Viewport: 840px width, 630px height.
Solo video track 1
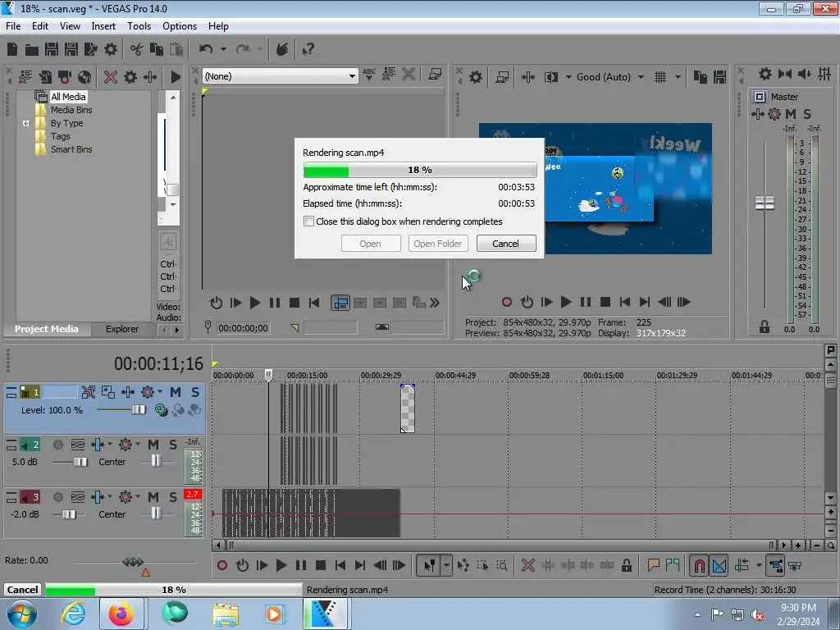pyautogui.click(x=195, y=392)
